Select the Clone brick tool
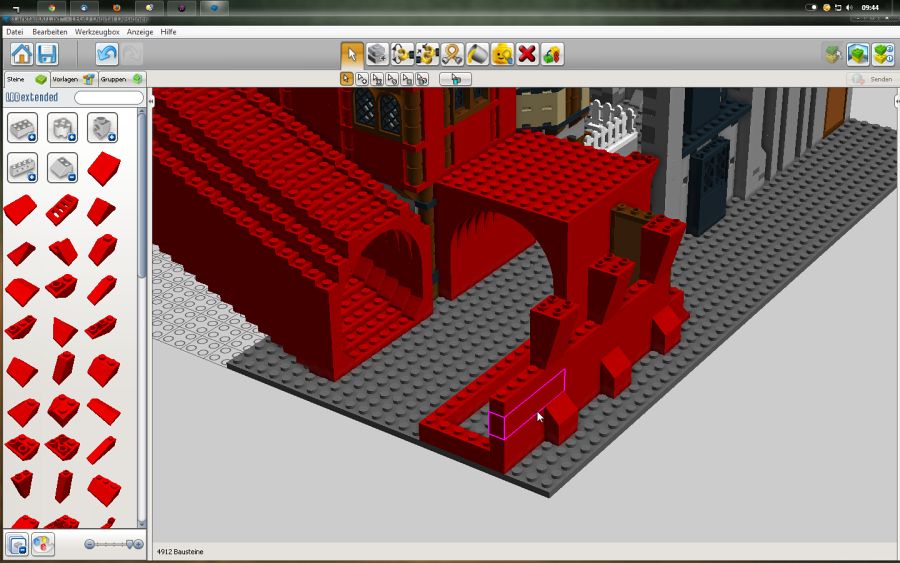The width and height of the screenshot is (900, 563). tap(377, 54)
